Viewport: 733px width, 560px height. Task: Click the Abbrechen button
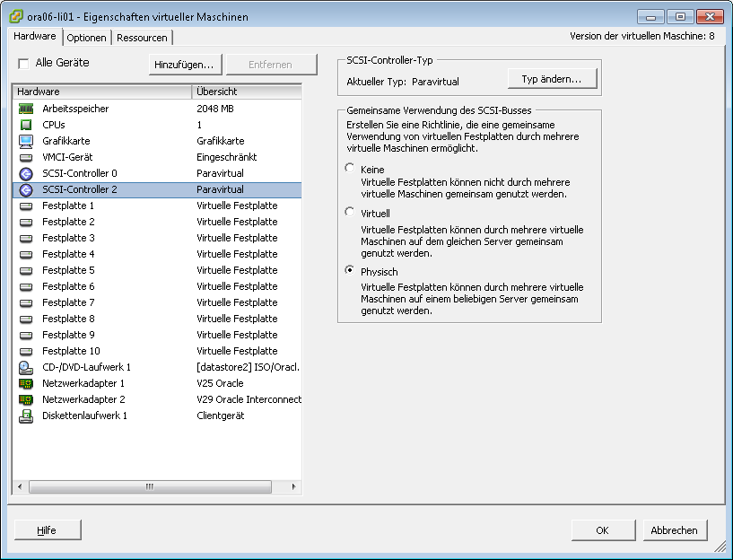coord(674,530)
